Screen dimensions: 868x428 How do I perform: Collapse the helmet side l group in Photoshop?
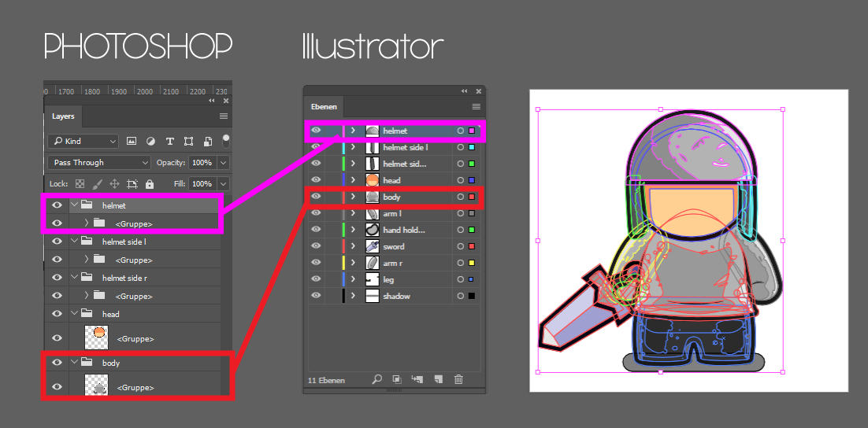[x=75, y=241]
